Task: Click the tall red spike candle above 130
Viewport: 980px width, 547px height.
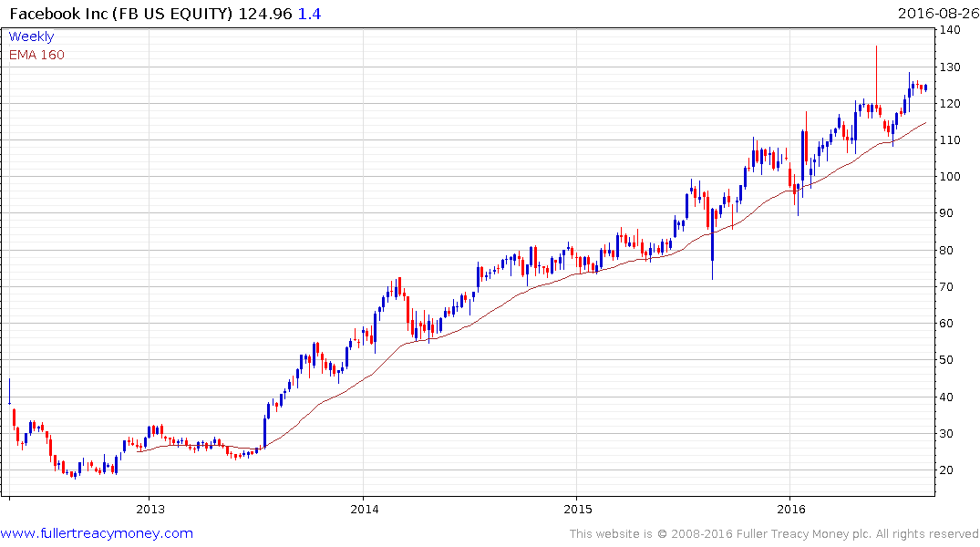Action: coord(876,78)
